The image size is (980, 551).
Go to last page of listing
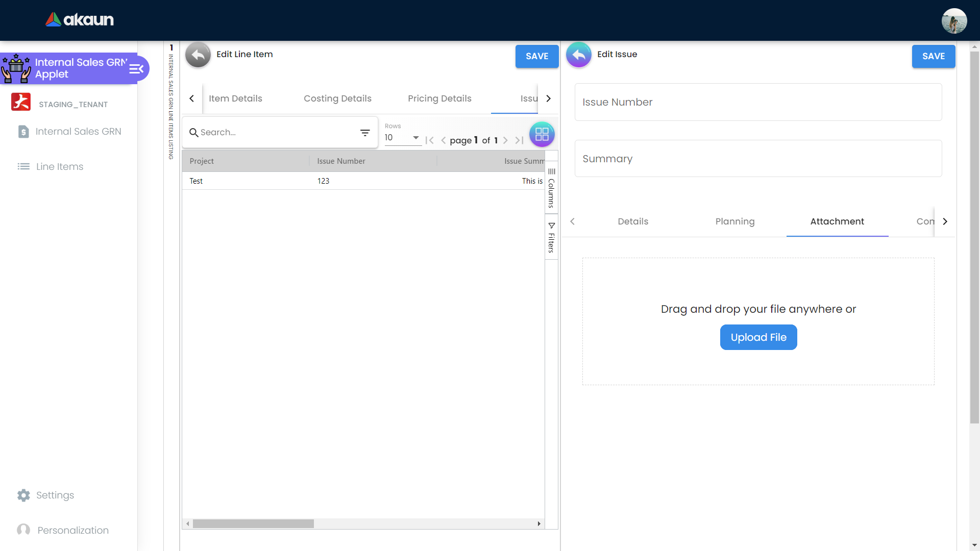(x=519, y=140)
